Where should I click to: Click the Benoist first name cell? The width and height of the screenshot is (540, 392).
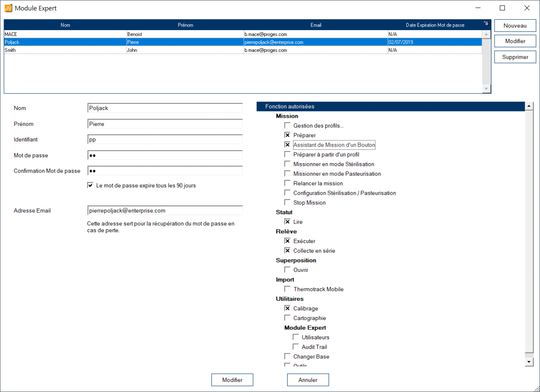[x=185, y=34]
